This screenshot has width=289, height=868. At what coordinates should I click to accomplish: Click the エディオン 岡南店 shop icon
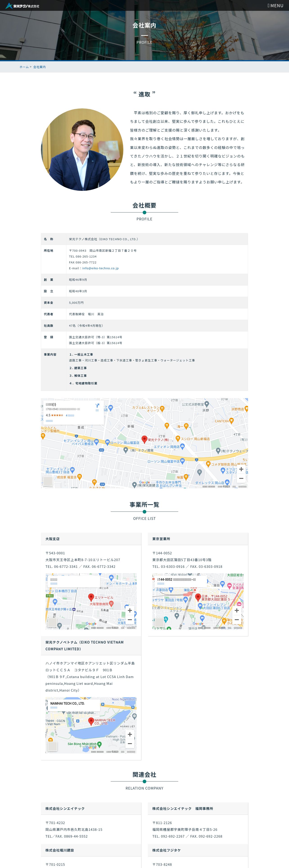pyautogui.click(x=182, y=446)
